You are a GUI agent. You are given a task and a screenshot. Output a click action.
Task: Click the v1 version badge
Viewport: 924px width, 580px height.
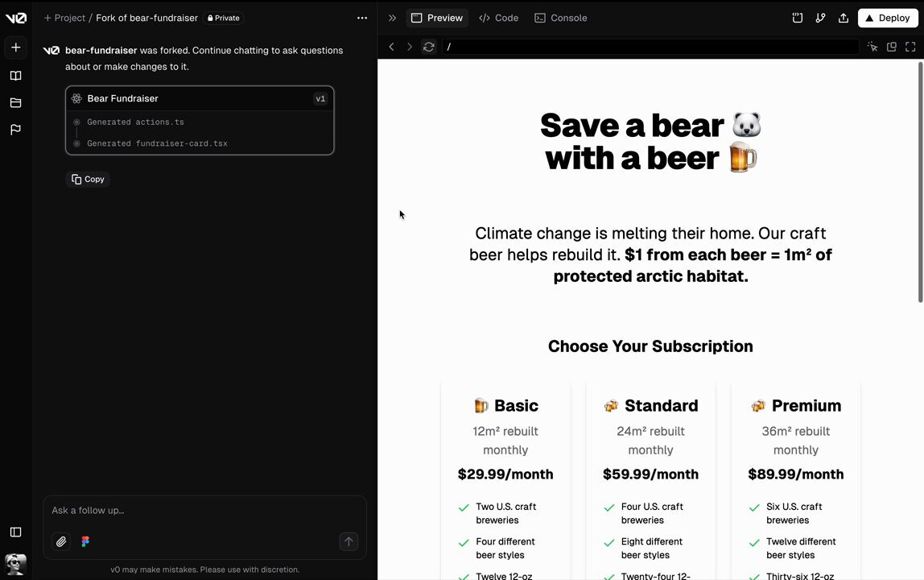[320, 98]
